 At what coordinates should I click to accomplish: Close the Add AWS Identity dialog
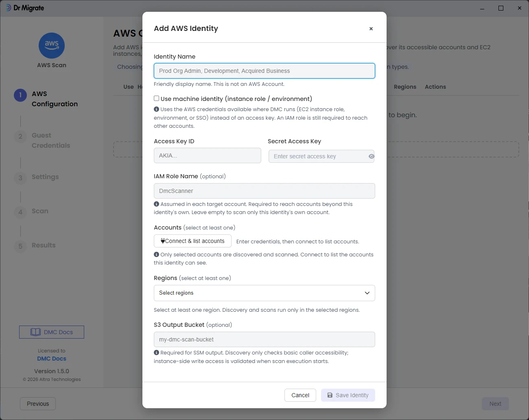(371, 28)
